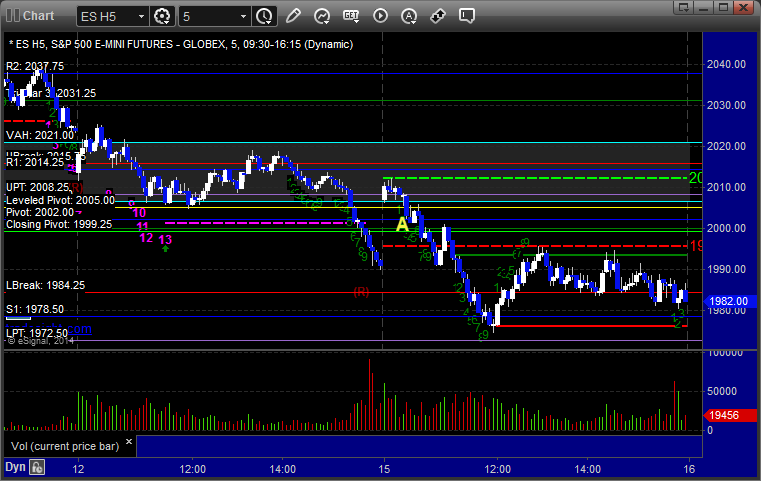Viewport: 761px width, 481px height.
Task: Click the S1: 1978.50 label
Action: coord(35,309)
